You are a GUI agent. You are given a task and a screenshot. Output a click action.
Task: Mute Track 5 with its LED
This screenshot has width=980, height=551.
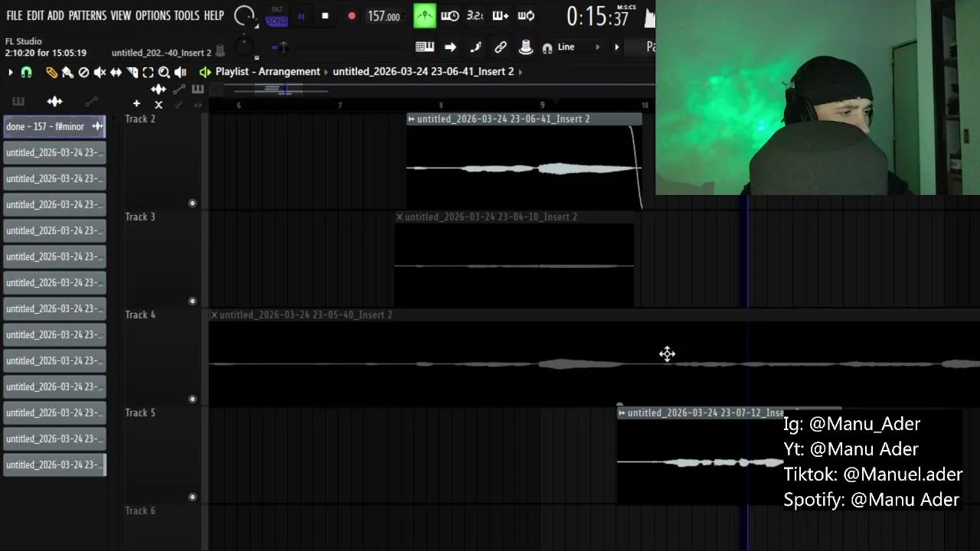click(192, 497)
